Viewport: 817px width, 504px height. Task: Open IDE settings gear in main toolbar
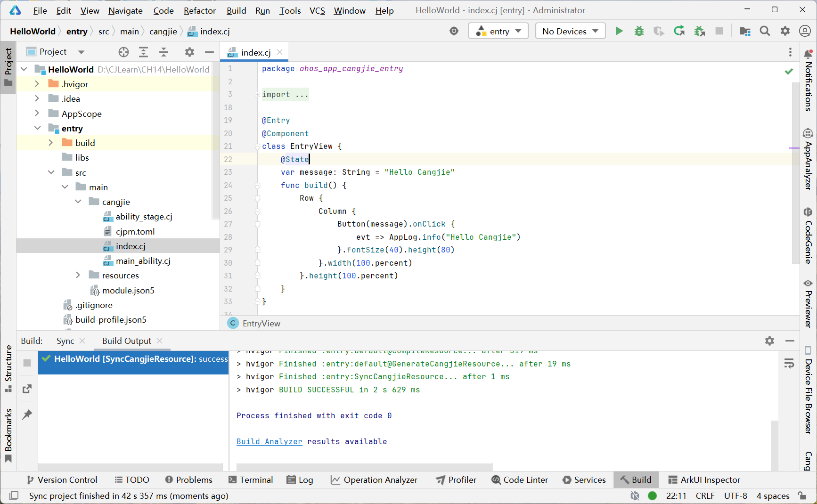[x=785, y=31]
